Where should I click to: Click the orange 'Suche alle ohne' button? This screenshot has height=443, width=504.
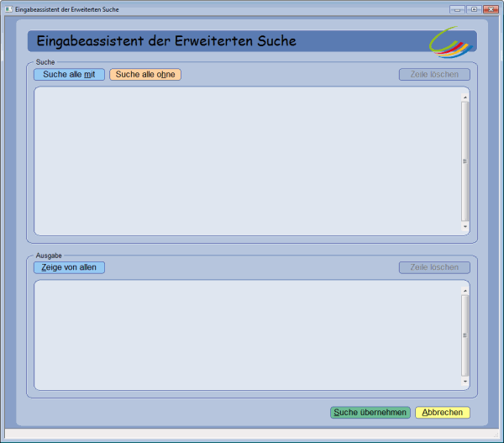click(145, 74)
